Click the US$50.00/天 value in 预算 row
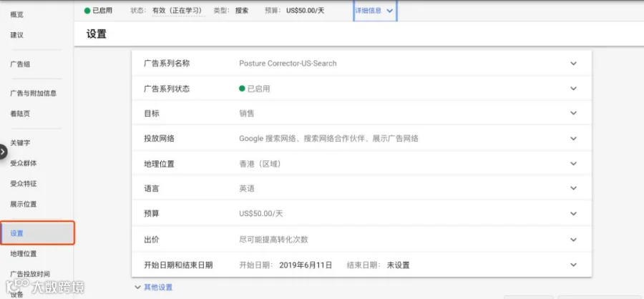 point(260,214)
